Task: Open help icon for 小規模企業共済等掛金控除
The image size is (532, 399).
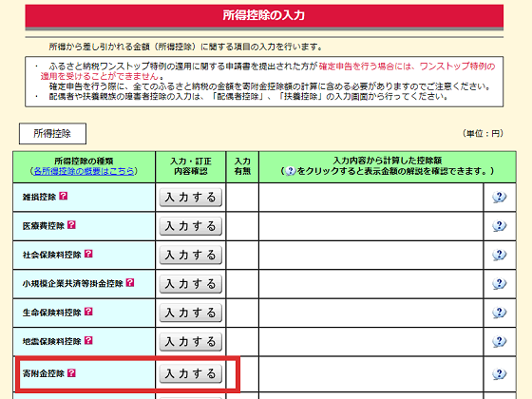Action: coord(130,283)
